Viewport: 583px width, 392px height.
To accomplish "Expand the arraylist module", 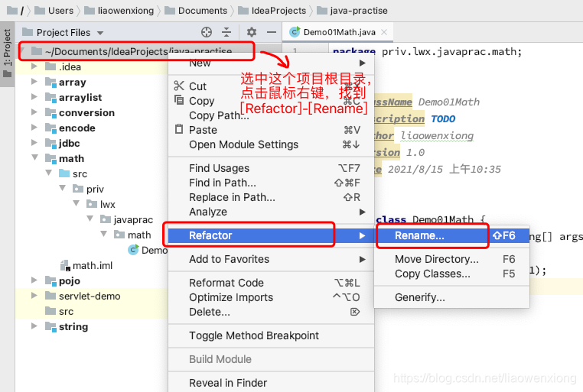I will [x=34, y=97].
